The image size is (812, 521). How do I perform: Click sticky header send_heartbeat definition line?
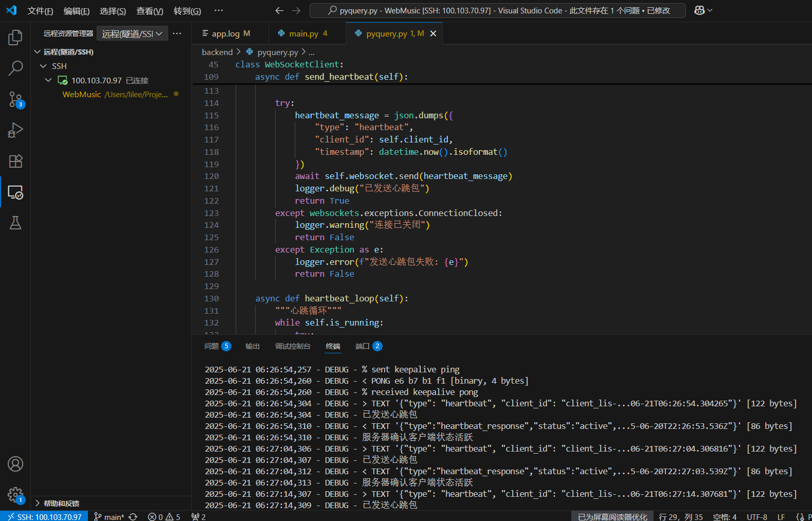pos(331,77)
